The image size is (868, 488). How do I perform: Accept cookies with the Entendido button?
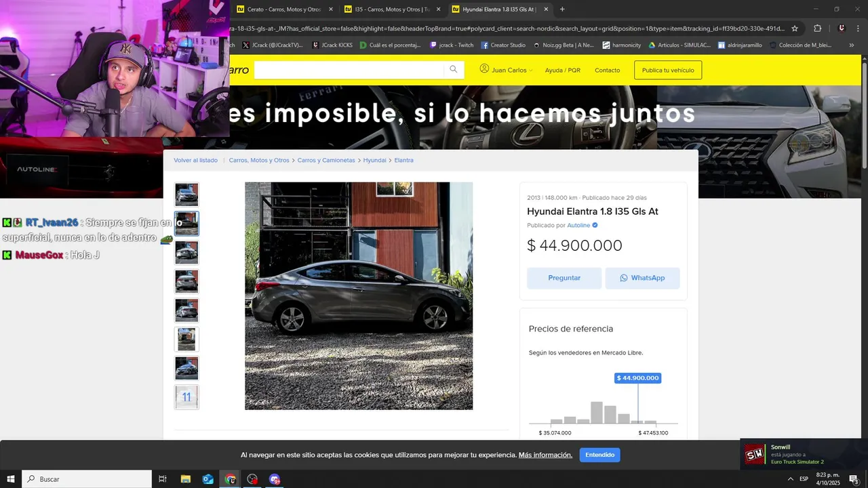(x=599, y=455)
